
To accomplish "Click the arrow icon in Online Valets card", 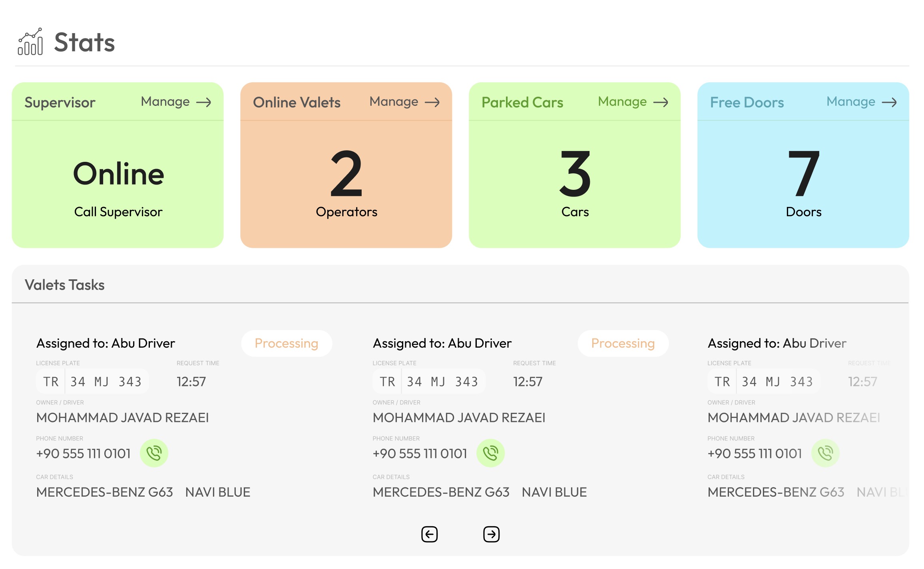I will (x=432, y=102).
